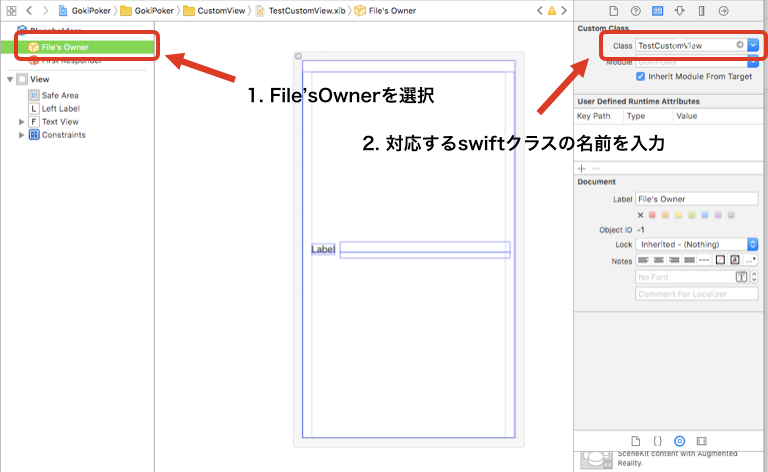768x472 pixels.
Task: Click the class jump arrow in Class field
Action: [x=740, y=45]
